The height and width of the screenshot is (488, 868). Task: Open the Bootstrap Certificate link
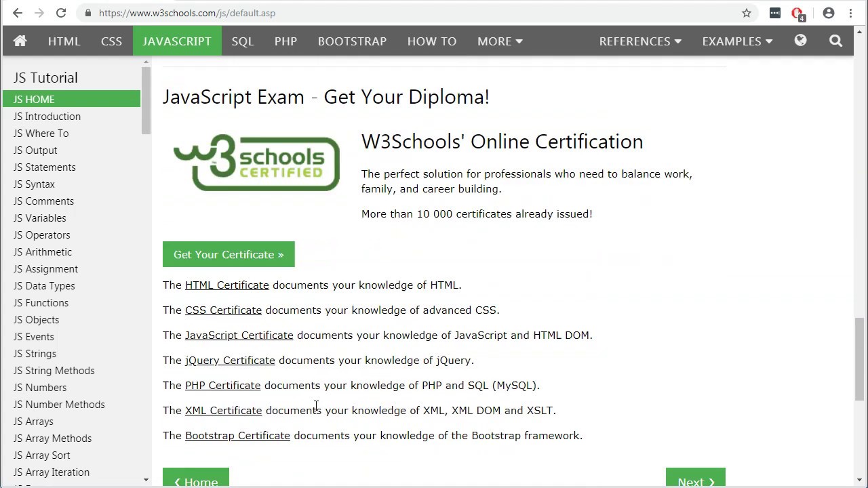(x=237, y=436)
